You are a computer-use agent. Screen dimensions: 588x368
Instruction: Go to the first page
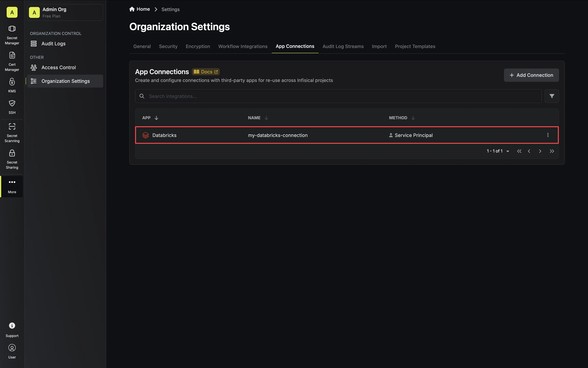pos(519,151)
